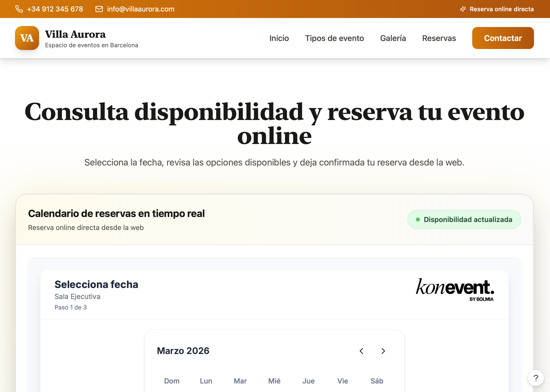The height and width of the screenshot is (392, 550).
Task: Click the VA logo badge
Action: (x=27, y=38)
